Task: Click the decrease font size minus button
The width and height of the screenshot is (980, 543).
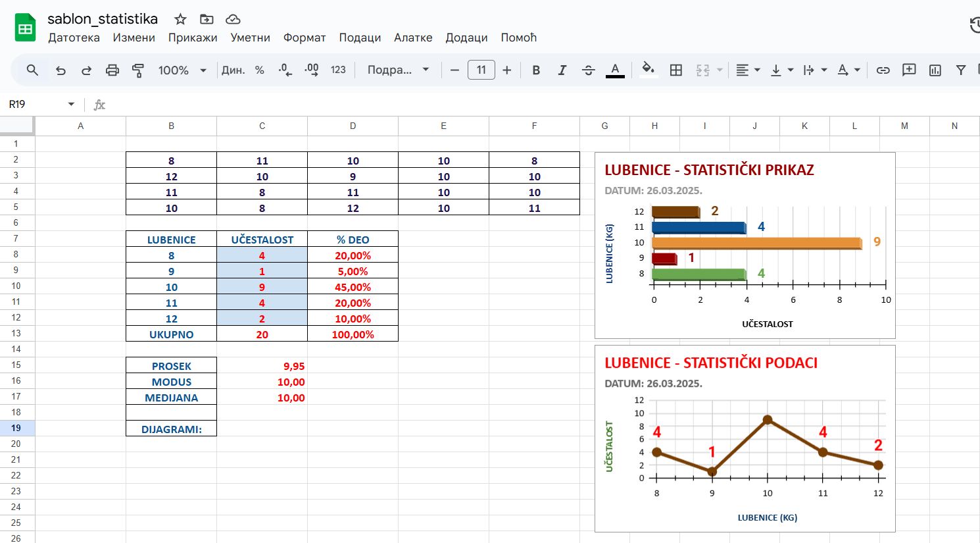Action: pos(454,70)
